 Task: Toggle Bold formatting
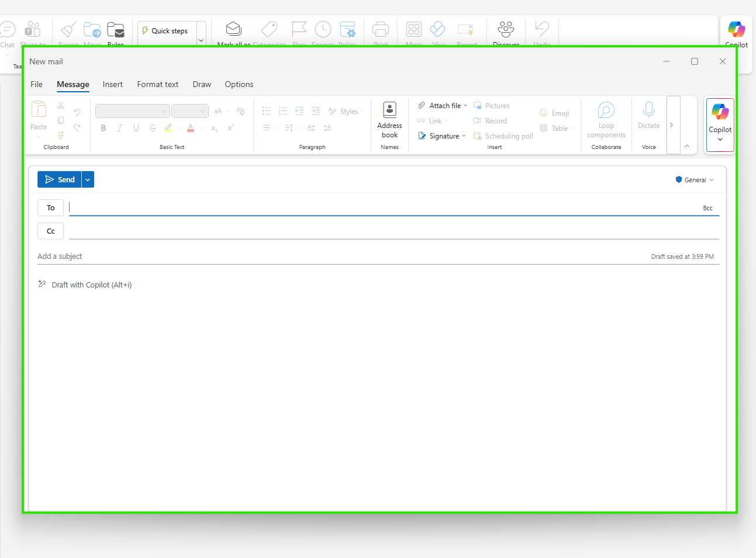click(x=103, y=128)
